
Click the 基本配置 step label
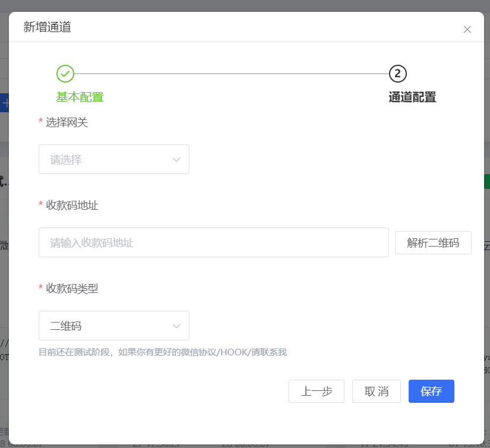point(80,97)
